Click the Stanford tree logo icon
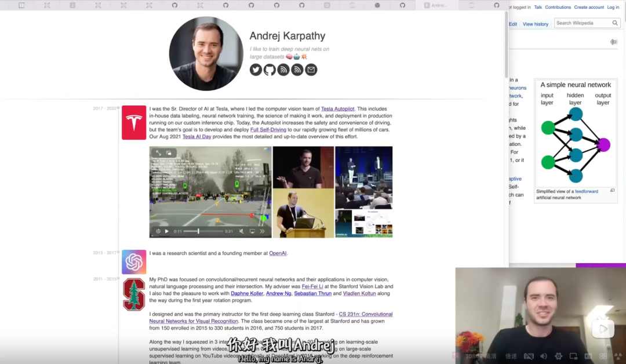 [x=134, y=294]
